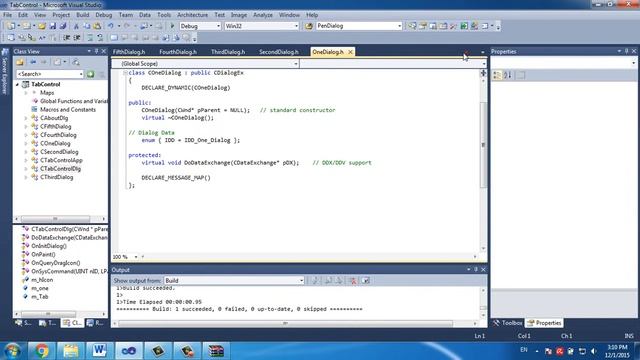
Task: Click the Alphabetical sort icon in Properties
Action: (508, 75)
